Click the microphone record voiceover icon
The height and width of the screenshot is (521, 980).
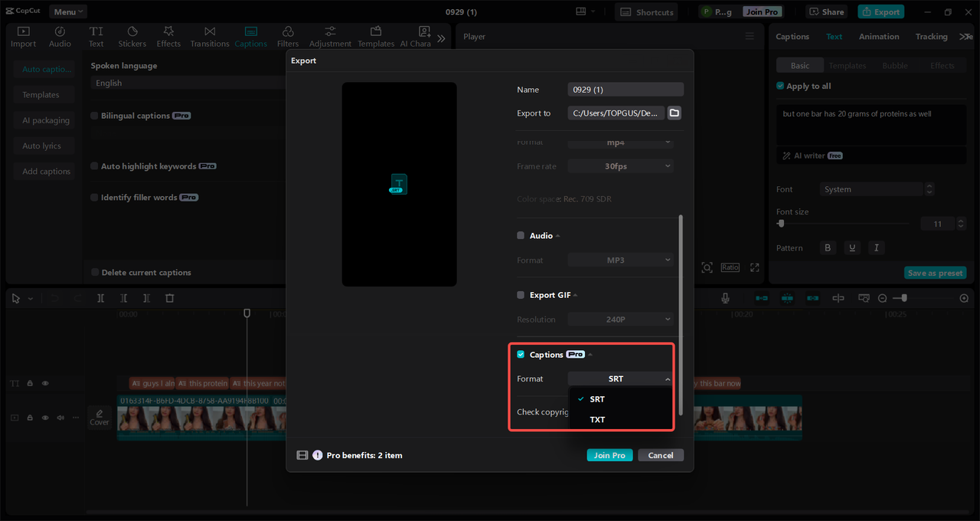[x=725, y=298]
